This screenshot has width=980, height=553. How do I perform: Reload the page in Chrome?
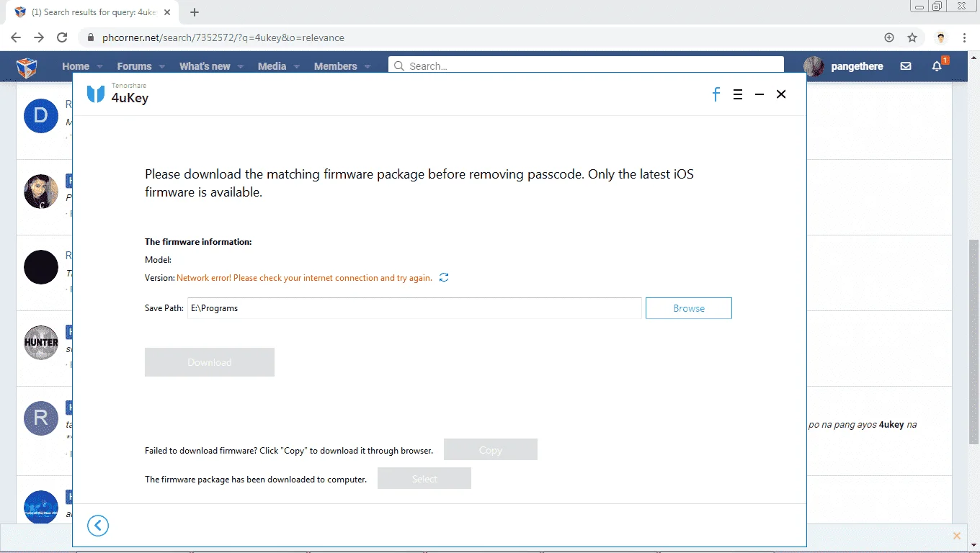pos(62,37)
